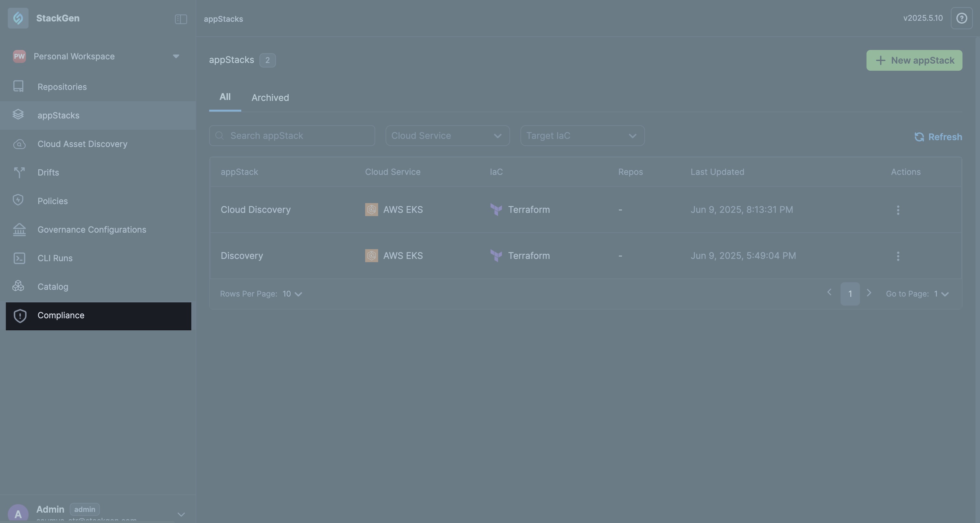Click the Last Updated column header
This screenshot has width=980, height=523.
[x=717, y=172]
